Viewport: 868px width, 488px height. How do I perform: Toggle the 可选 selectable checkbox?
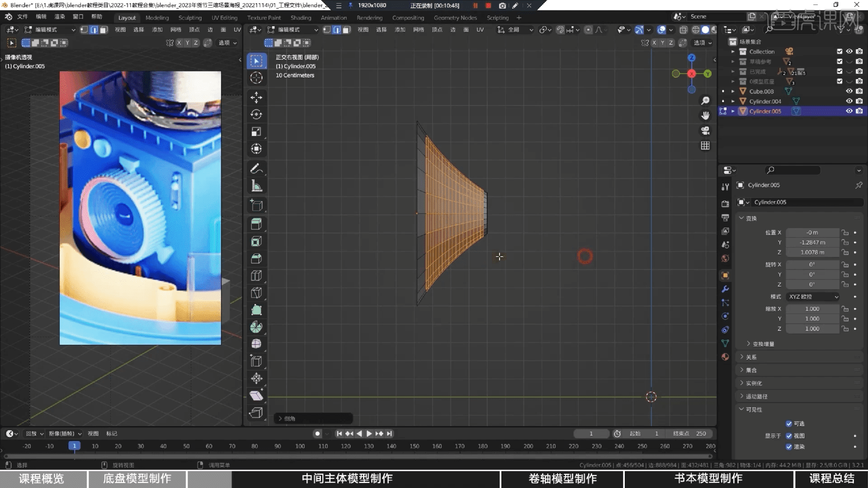(x=789, y=424)
